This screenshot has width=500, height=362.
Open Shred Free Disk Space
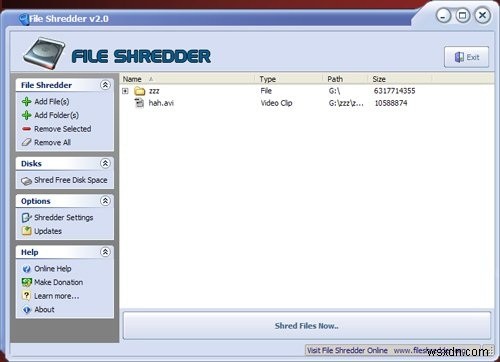click(71, 180)
